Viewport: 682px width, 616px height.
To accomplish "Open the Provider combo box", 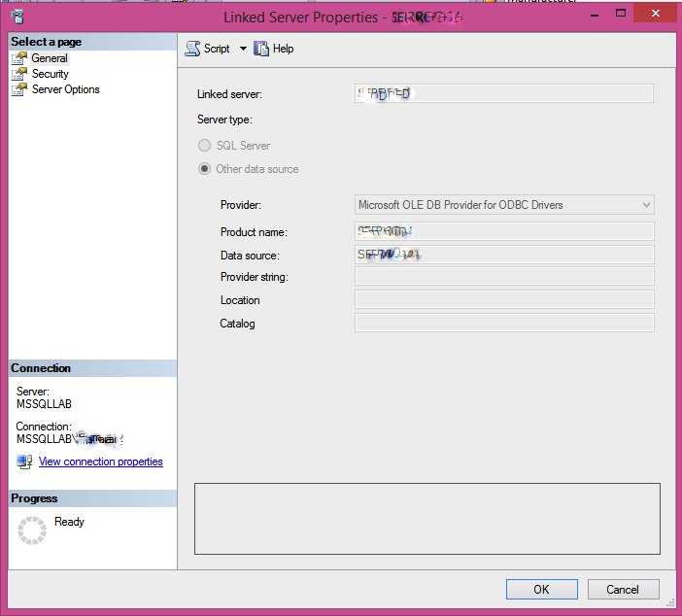I will [x=504, y=205].
